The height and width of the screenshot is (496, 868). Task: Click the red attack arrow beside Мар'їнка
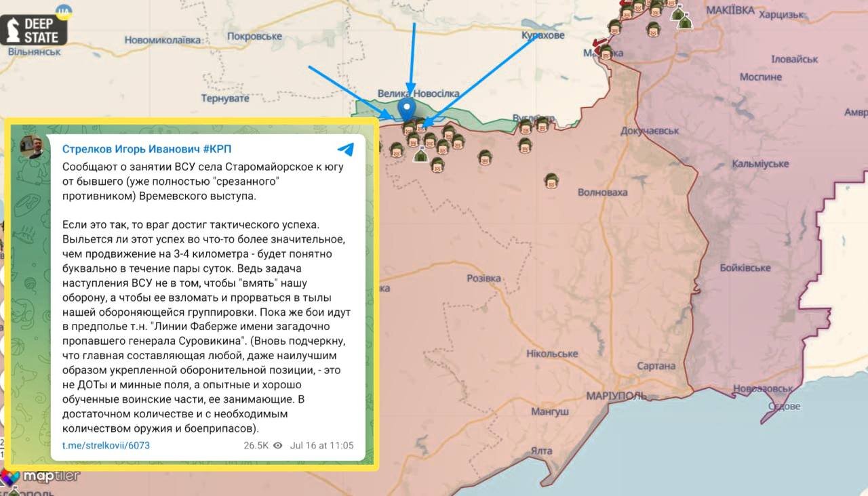tap(598, 43)
